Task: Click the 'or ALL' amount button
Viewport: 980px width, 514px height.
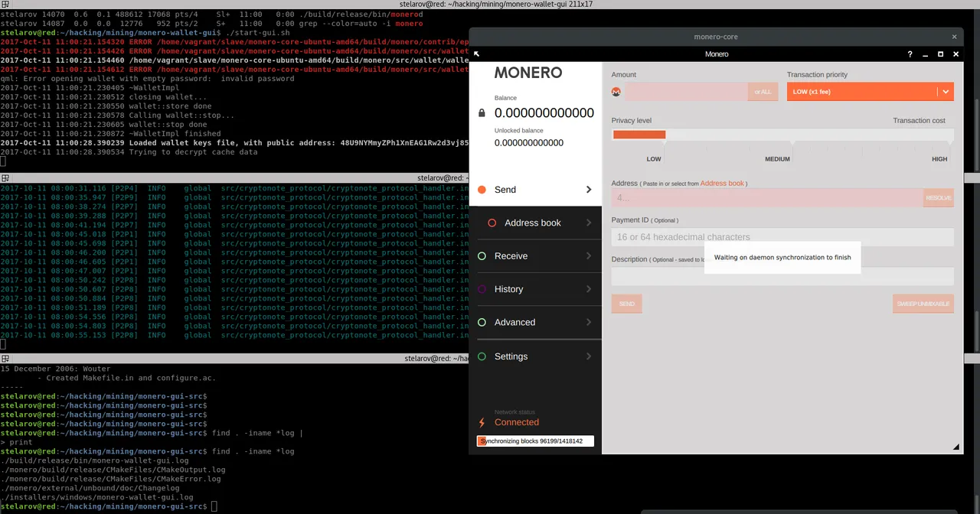Action: (x=763, y=92)
